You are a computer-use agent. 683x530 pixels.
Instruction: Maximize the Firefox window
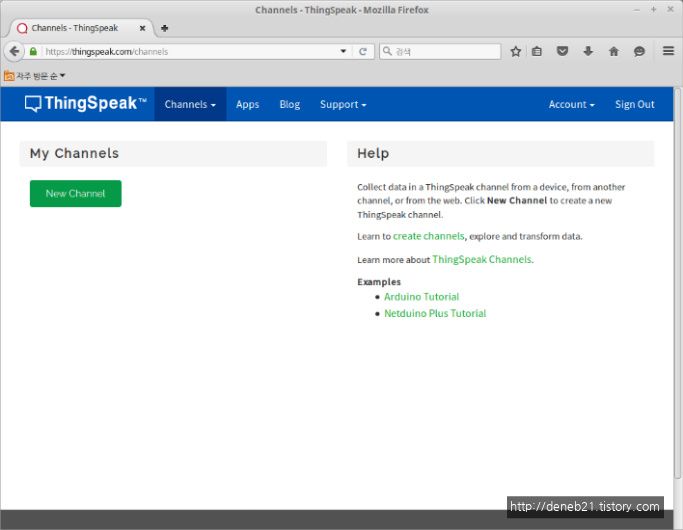[653, 10]
